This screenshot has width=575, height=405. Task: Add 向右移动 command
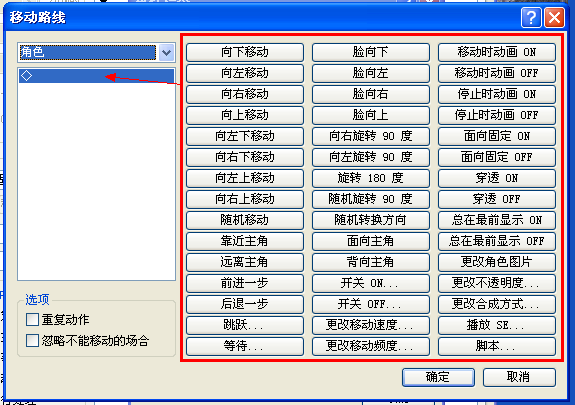pyautogui.click(x=245, y=94)
